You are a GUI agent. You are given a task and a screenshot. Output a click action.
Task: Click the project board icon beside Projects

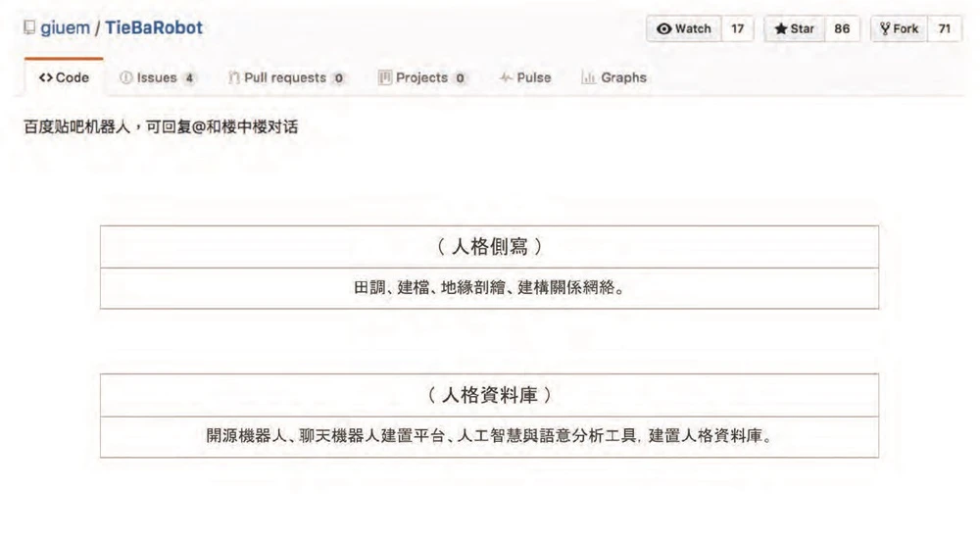pyautogui.click(x=385, y=78)
